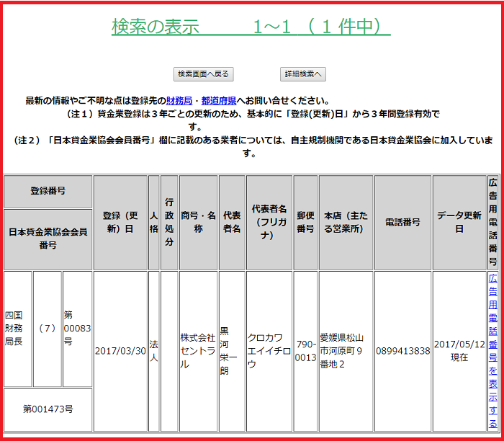Click the 検索の表示 1～1 heading
504x441 pixels.
coord(251,27)
